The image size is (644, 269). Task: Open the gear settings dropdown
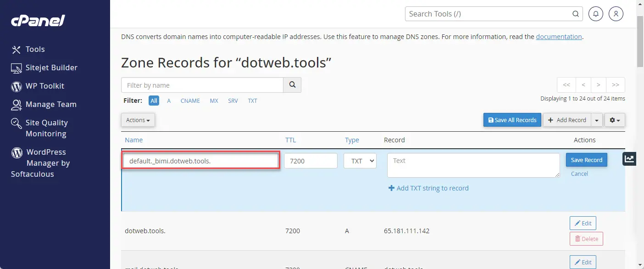615,120
